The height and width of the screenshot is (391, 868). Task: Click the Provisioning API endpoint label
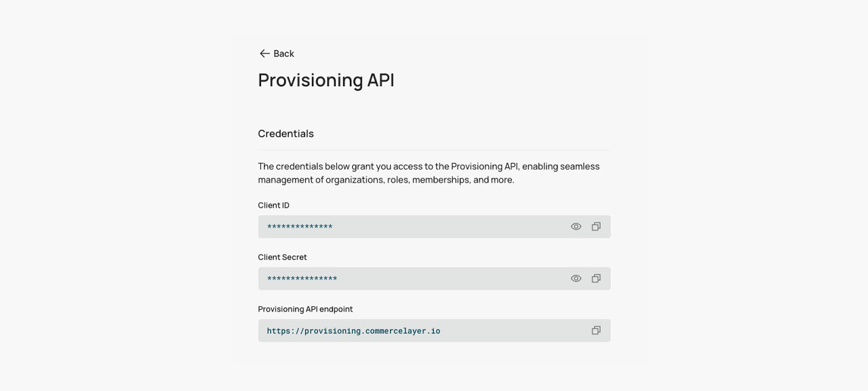(305, 309)
